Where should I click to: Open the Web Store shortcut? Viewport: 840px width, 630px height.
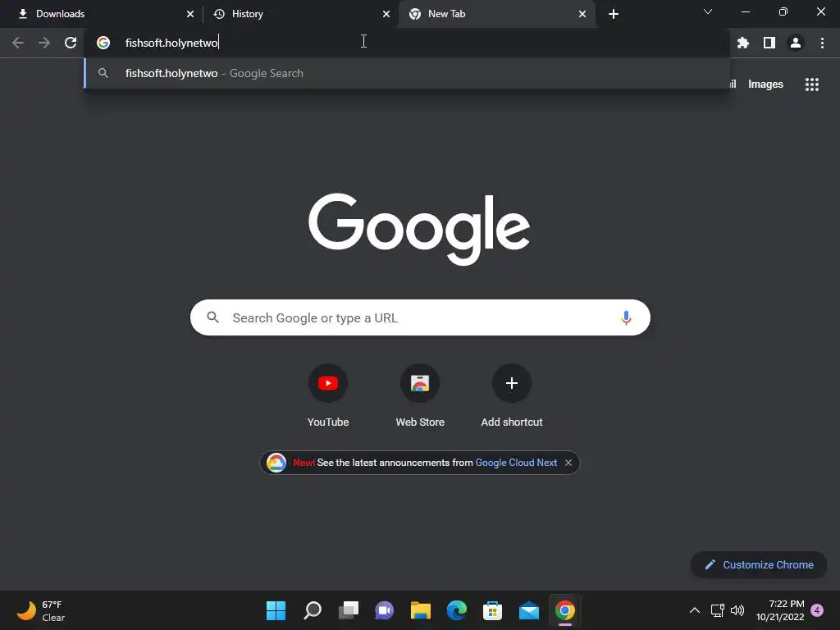pyautogui.click(x=420, y=395)
